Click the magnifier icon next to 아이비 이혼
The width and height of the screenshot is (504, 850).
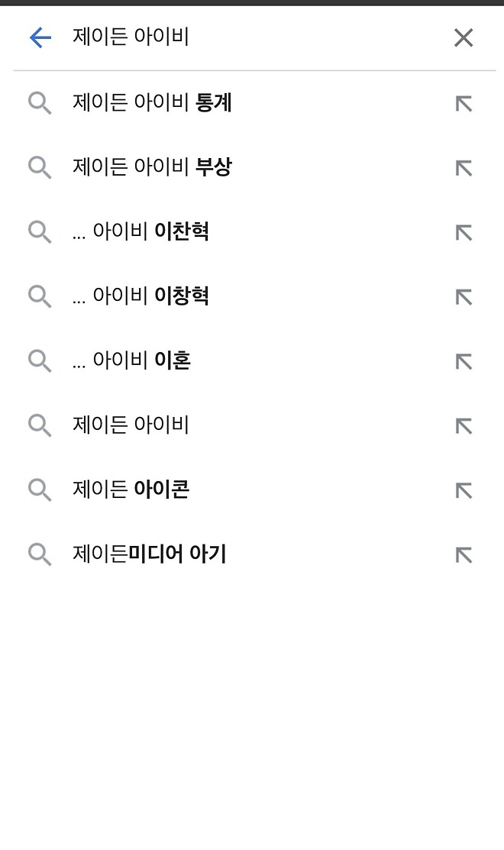pos(40,360)
